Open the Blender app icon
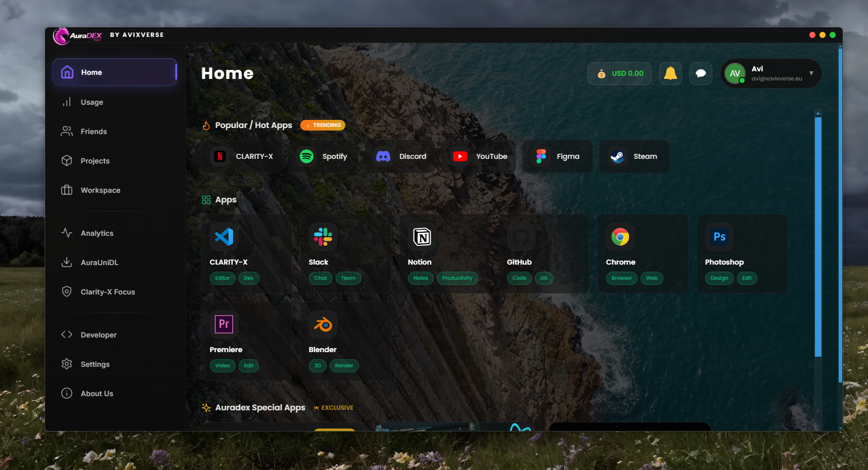Image resolution: width=868 pixels, height=470 pixels. click(323, 324)
